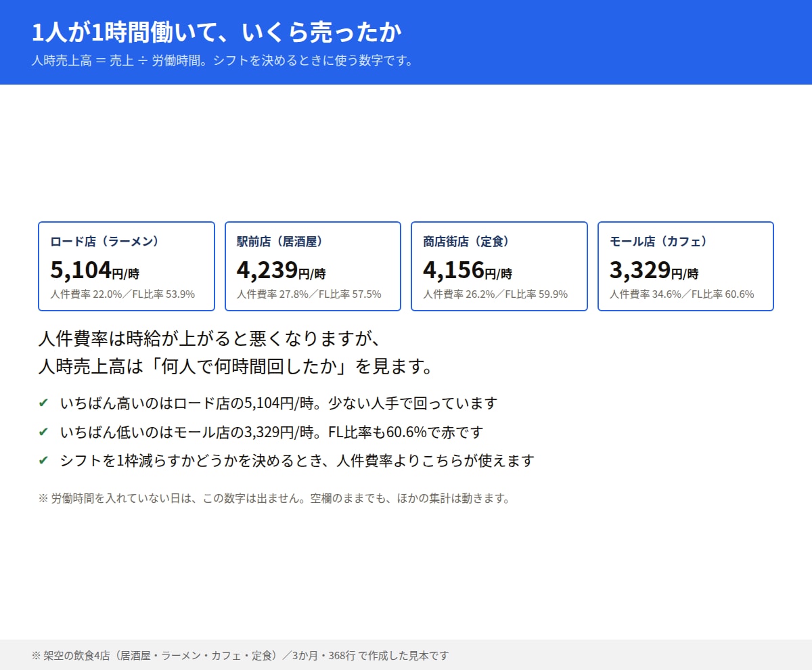Click 人件費率 26.2%／FL比率 59.9% text
The height and width of the screenshot is (670, 812).
496,294
